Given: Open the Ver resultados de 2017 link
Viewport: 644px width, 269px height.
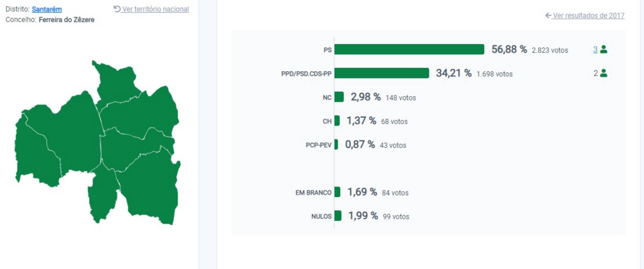Looking at the screenshot, I should (588, 16).
